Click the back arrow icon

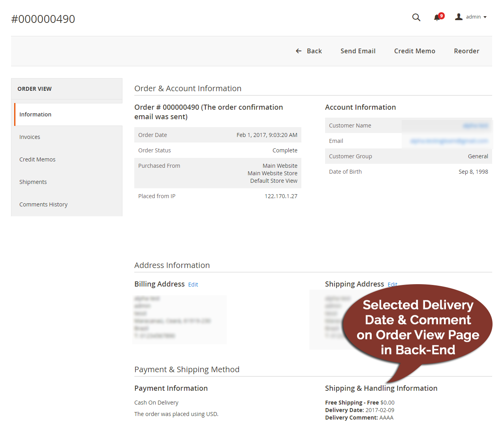click(299, 51)
